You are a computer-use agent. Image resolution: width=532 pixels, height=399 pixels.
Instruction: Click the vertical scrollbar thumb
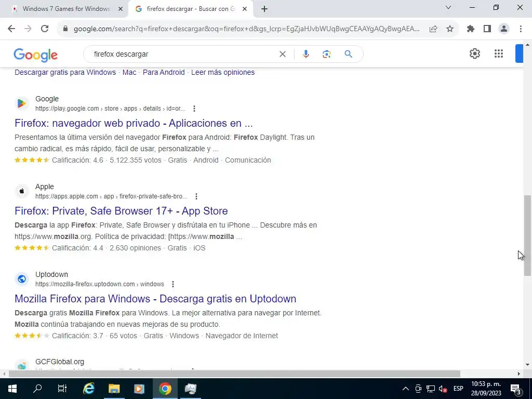coord(528,235)
